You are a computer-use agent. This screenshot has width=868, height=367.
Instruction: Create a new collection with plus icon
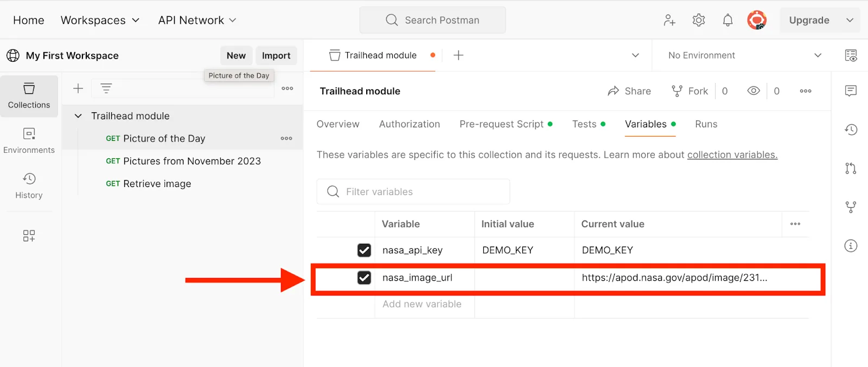tap(78, 88)
